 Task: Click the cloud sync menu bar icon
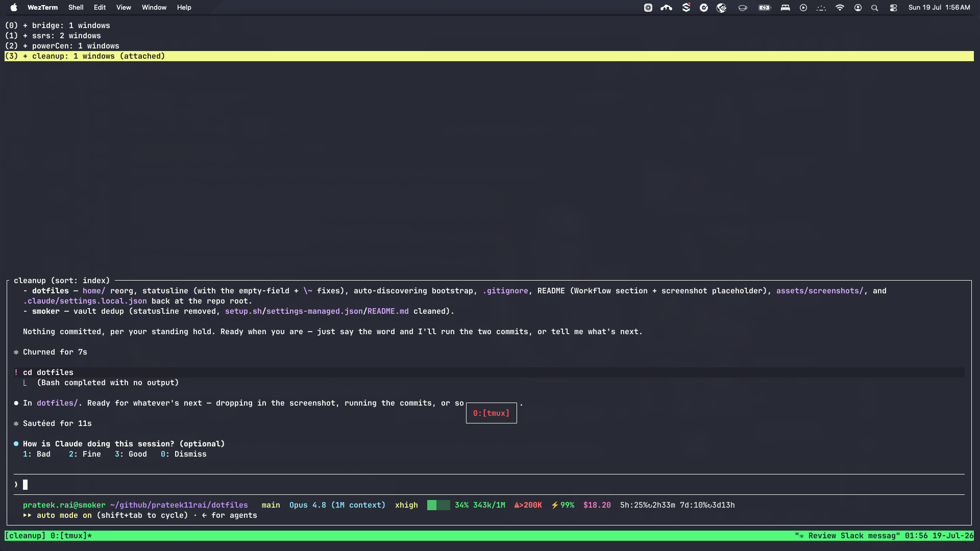click(666, 8)
